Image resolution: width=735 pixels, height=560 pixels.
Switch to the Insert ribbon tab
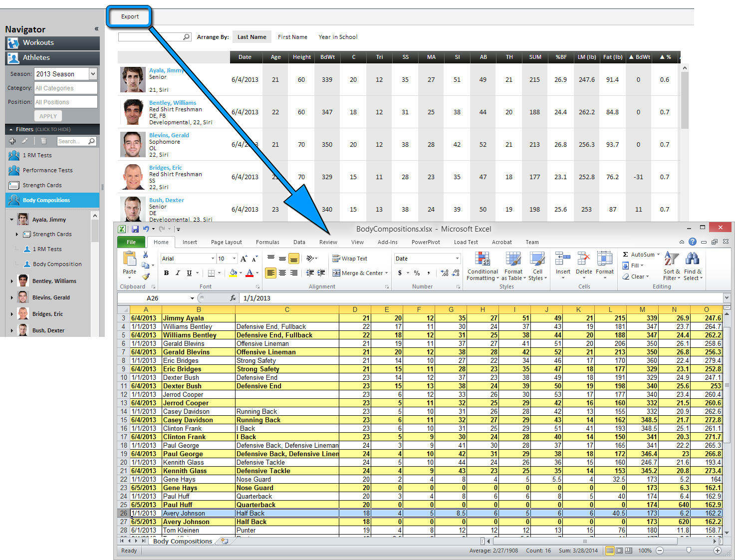190,242
